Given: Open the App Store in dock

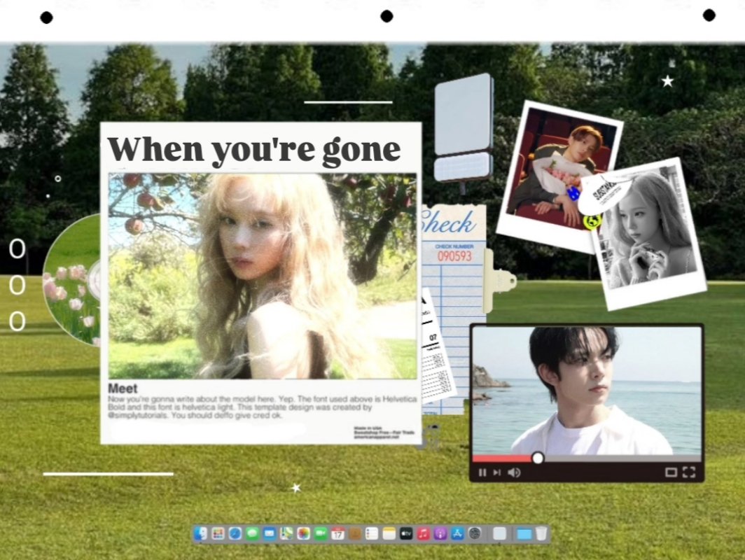Looking at the screenshot, I should 457,533.
